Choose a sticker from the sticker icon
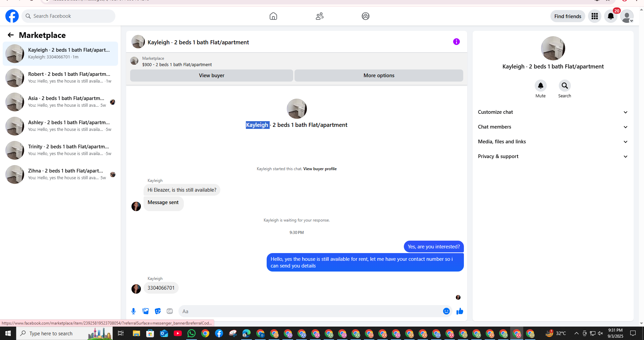The height and width of the screenshot is (340, 644). point(158,311)
